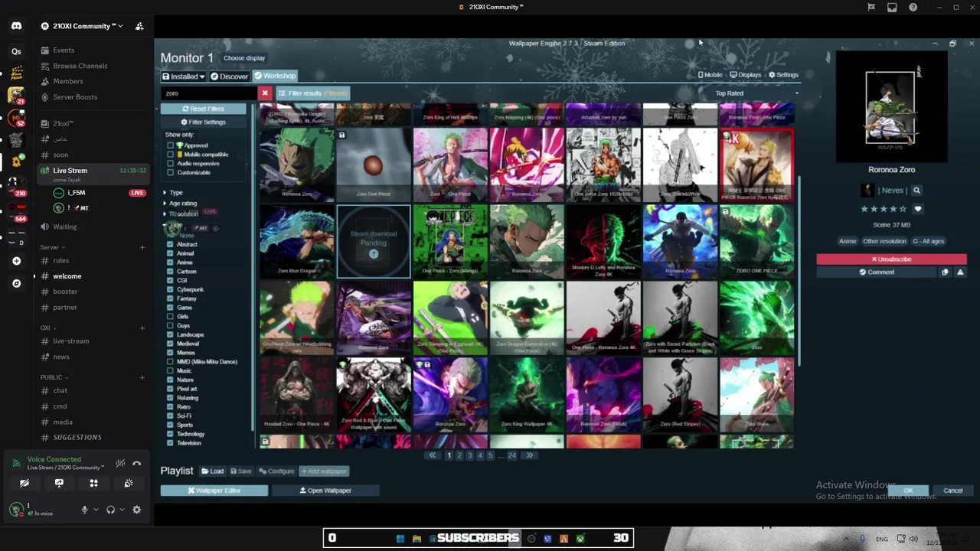Open microphone input options chevron
980x551 pixels.
coord(96,510)
